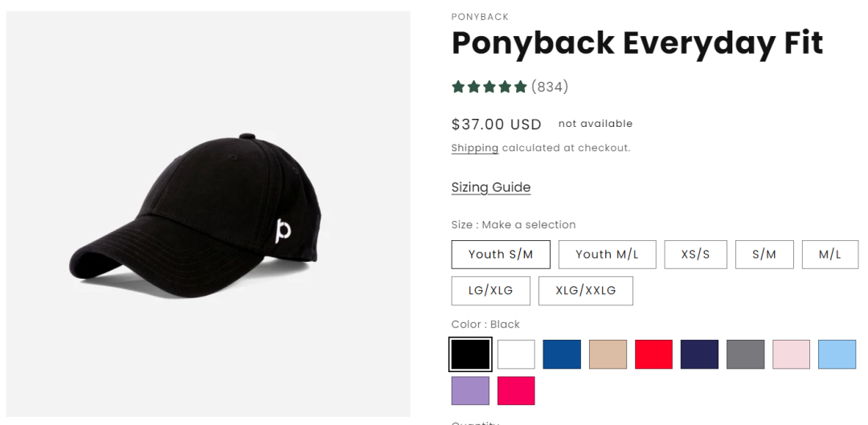Select the LG/XLG size

pos(490,291)
